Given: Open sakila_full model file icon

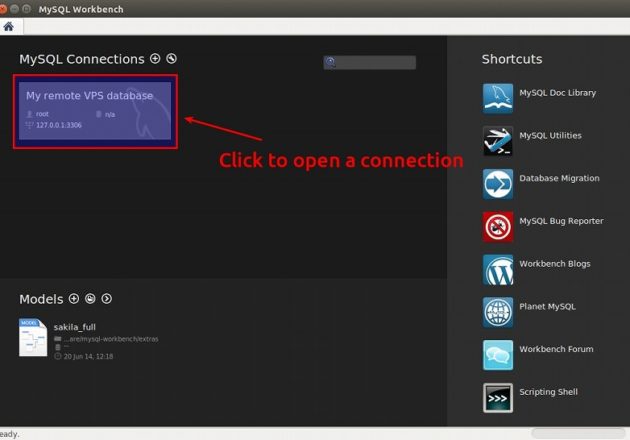Looking at the screenshot, I should [x=33, y=338].
